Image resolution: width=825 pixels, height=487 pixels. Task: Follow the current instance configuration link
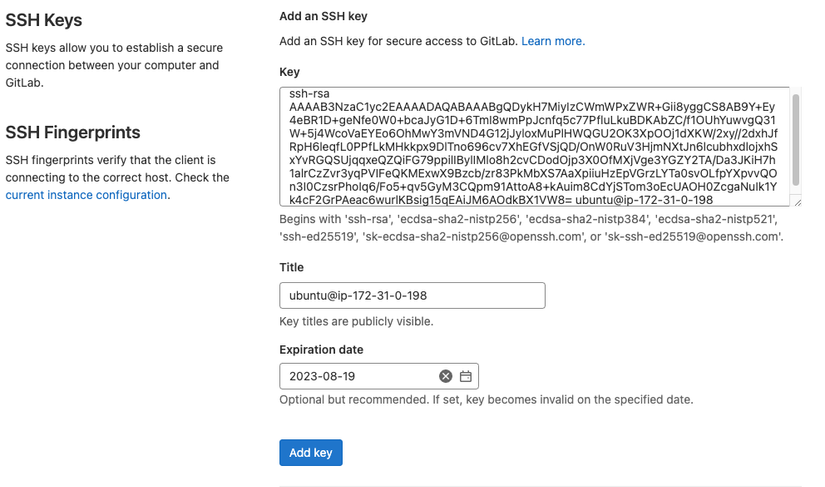pos(86,195)
